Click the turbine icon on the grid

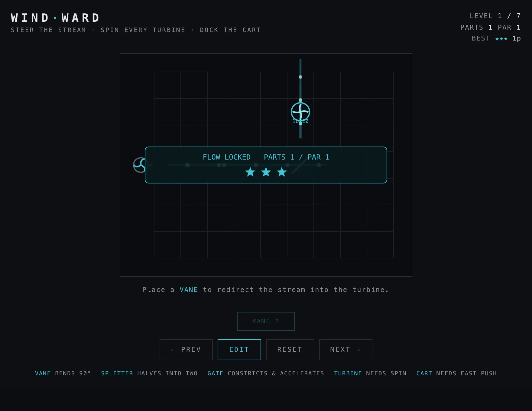coord(300,112)
